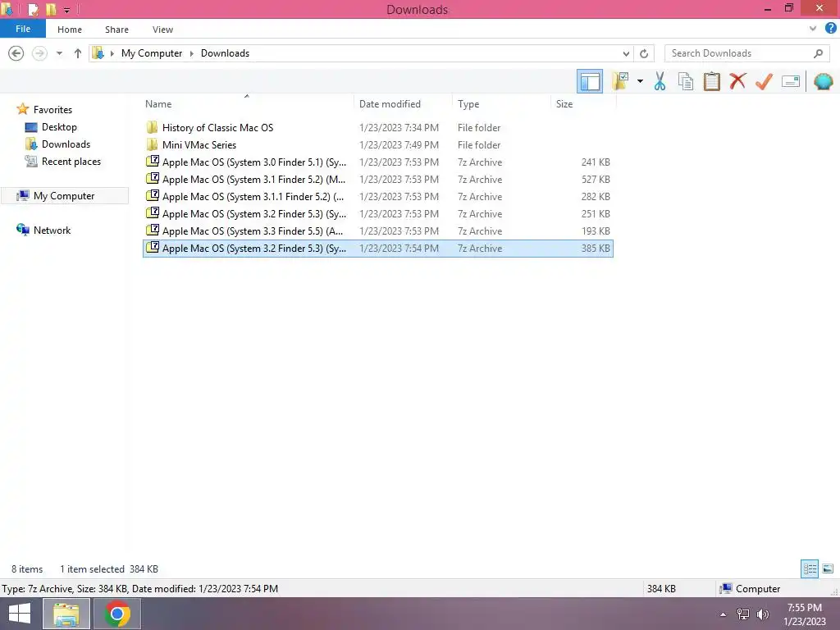Image resolution: width=840 pixels, height=630 pixels.
Task: Select the System 3.1 Finder 5.2 (M... archive
Action: (377, 179)
